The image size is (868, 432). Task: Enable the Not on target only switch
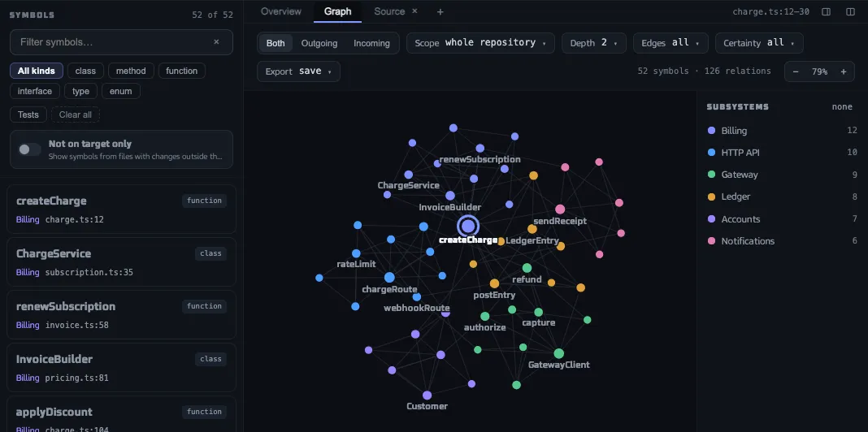(29, 149)
